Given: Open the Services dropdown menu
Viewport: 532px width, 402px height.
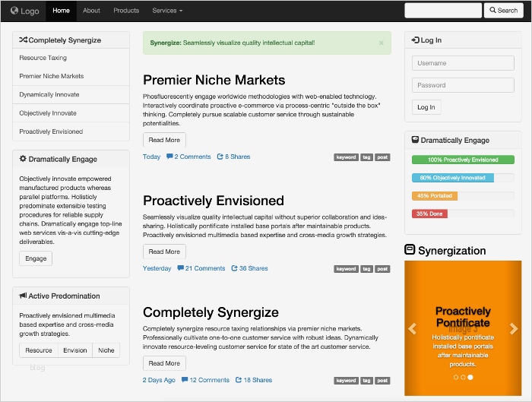Looking at the screenshot, I should click(x=167, y=11).
